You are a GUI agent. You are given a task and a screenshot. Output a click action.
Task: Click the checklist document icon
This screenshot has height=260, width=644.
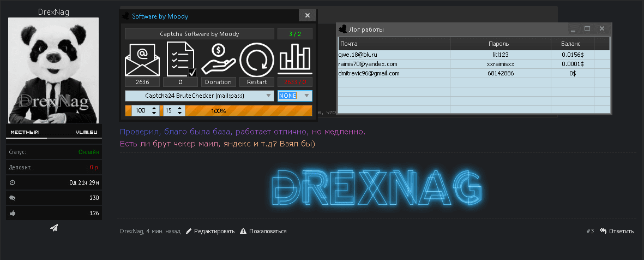point(180,59)
